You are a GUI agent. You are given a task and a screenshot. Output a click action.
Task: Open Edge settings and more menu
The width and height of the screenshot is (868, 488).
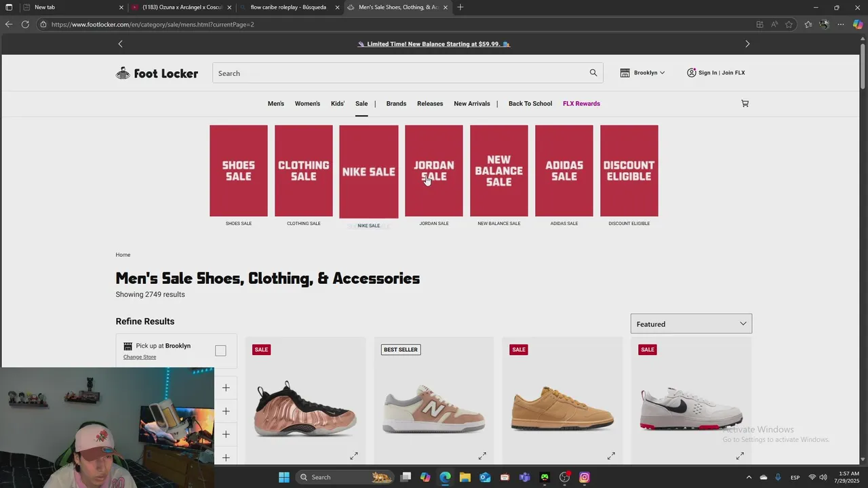pos(841,24)
